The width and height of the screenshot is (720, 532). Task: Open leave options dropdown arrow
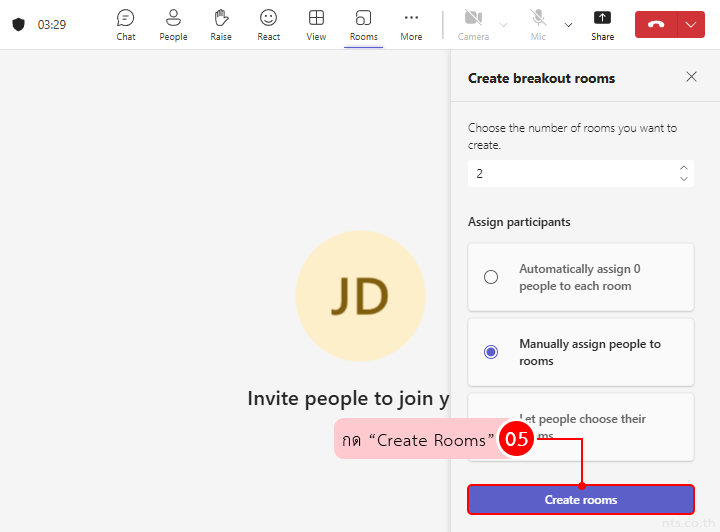(x=691, y=25)
